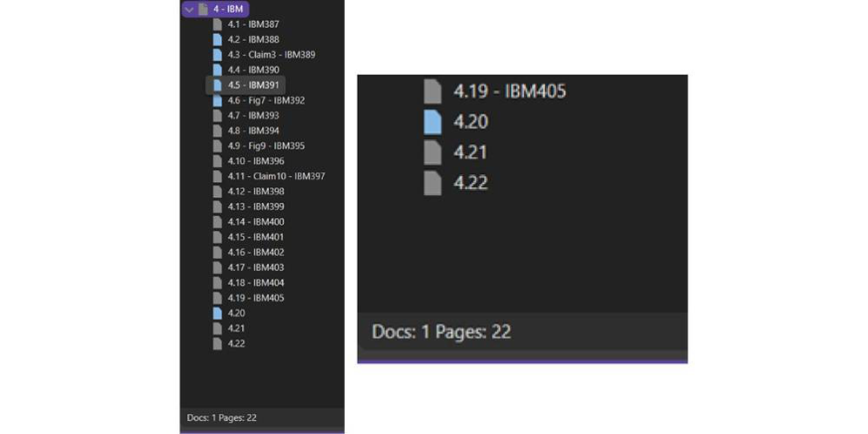The width and height of the screenshot is (868, 434).
Task: Click the page icon for 4.22 in left tree
Action: (x=217, y=343)
